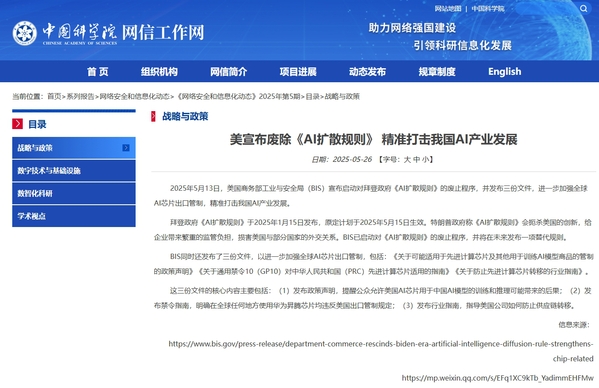Screen dimensions: 599x388
Task: Click the red arrow icon beside 目录
Action: [18, 124]
